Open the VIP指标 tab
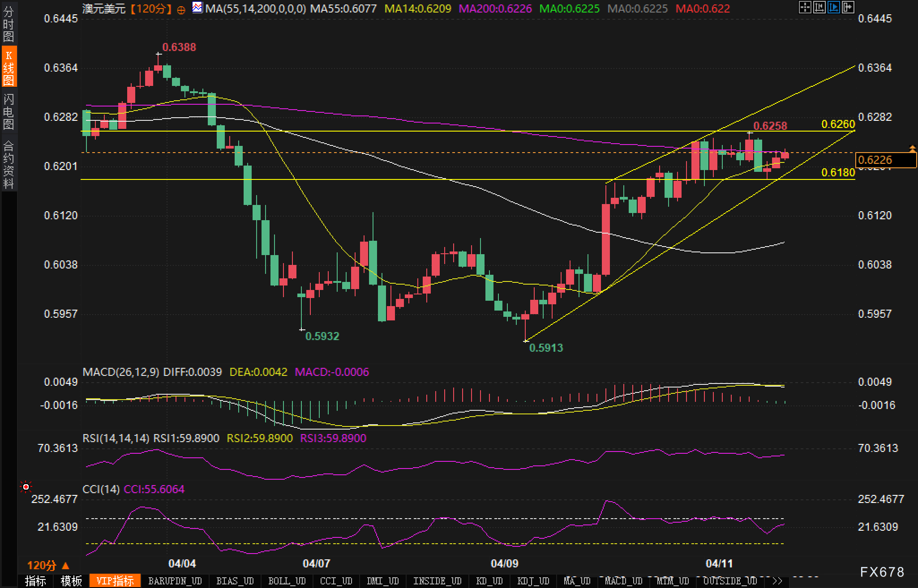Image resolution: width=918 pixels, height=588 pixels. pos(115,581)
